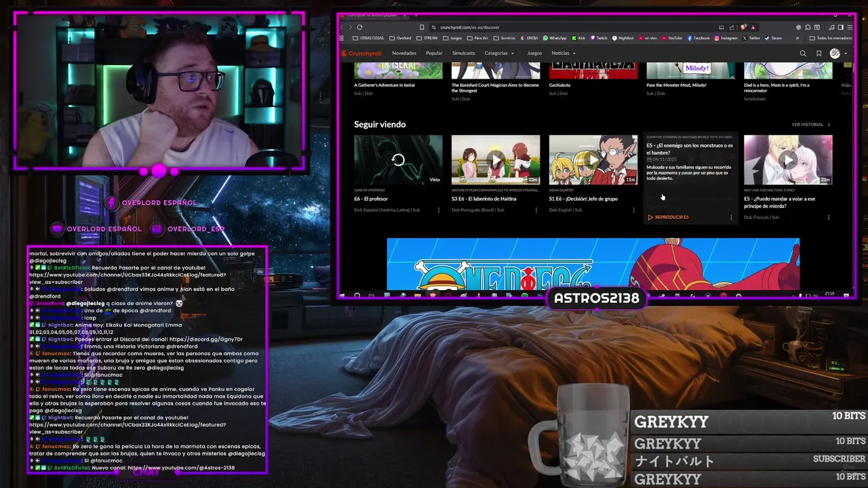Screen dimensions: 868x488
Task: Open the E5 - ¿El enemigo son los monstruos title
Action: click(690, 149)
